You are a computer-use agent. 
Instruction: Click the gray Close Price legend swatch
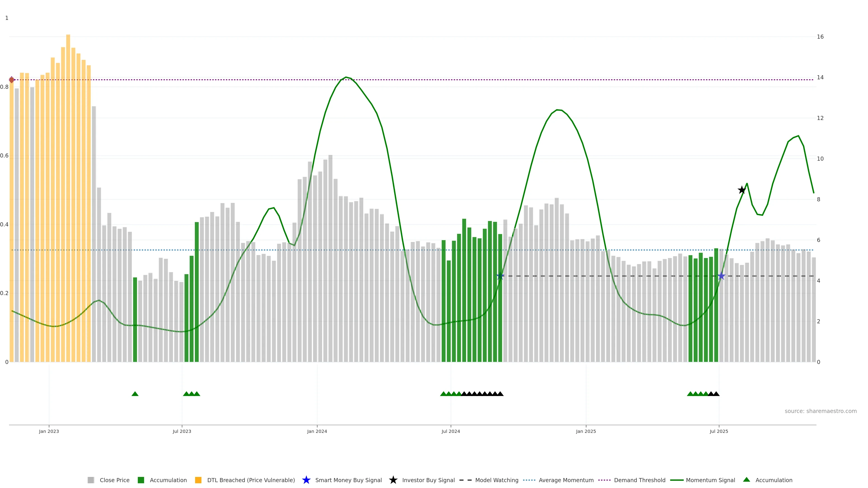91,480
